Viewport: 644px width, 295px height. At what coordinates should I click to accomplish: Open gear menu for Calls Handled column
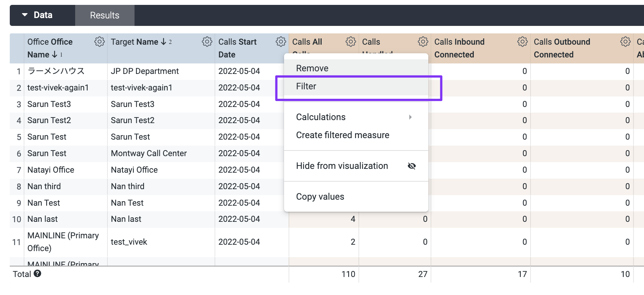point(423,42)
